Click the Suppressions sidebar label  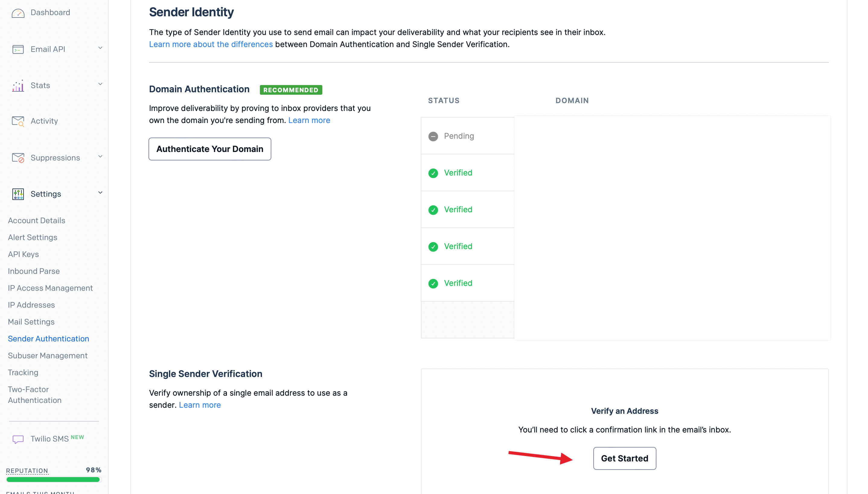[x=55, y=158]
